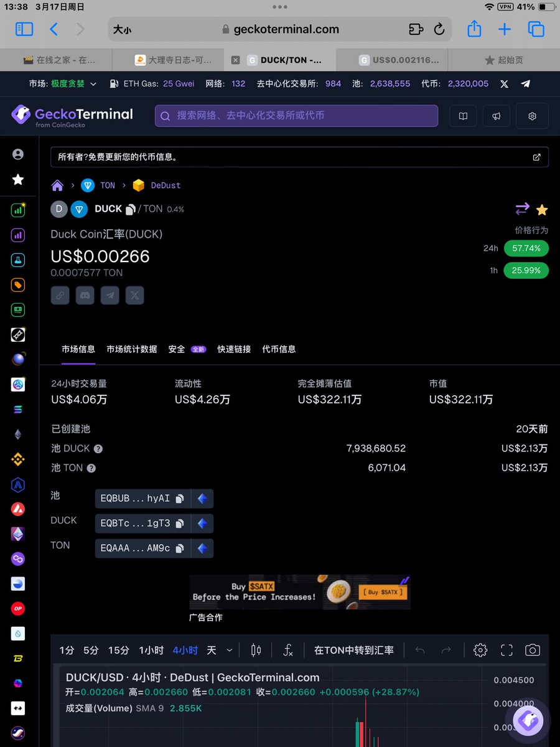Screen dimensions: 560x747
Task: Go to home via breadcrumb house icon
Action: (x=57, y=186)
